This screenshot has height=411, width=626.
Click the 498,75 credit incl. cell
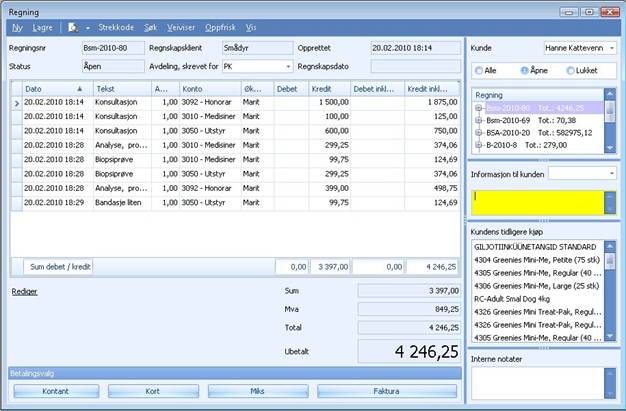pos(432,188)
